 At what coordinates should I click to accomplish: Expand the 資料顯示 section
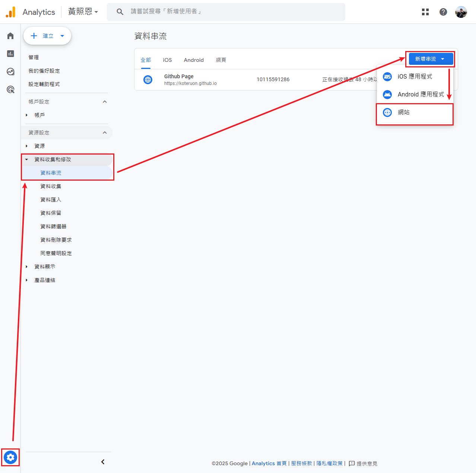(45, 266)
